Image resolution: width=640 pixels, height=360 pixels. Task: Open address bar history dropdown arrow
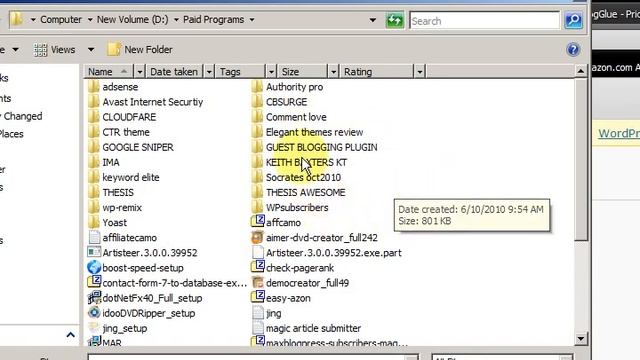(x=372, y=20)
